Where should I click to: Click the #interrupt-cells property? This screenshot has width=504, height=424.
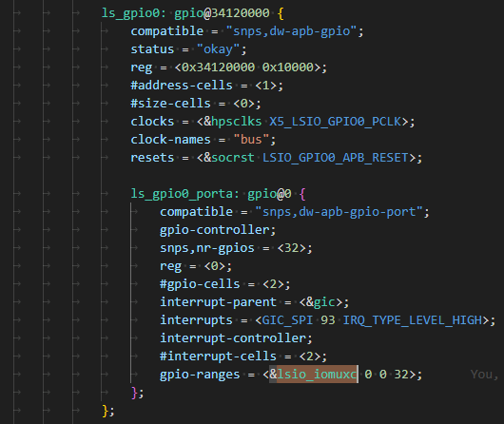click(219, 357)
